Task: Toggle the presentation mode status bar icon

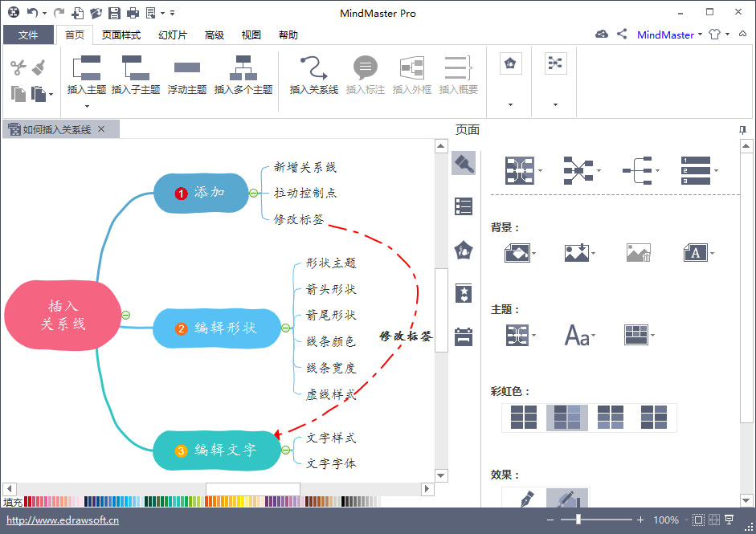Action: click(x=729, y=520)
